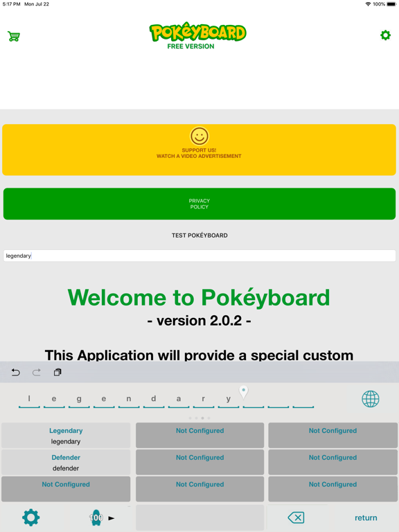Tap Not Configured key below Defender
The height and width of the screenshot is (532, 399).
pos(66,489)
